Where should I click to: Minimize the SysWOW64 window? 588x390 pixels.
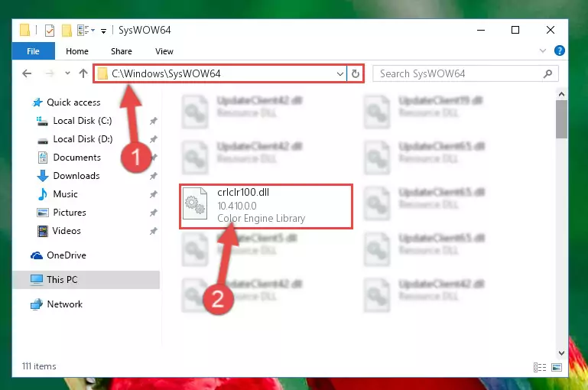pyautogui.click(x=481, y=30)
